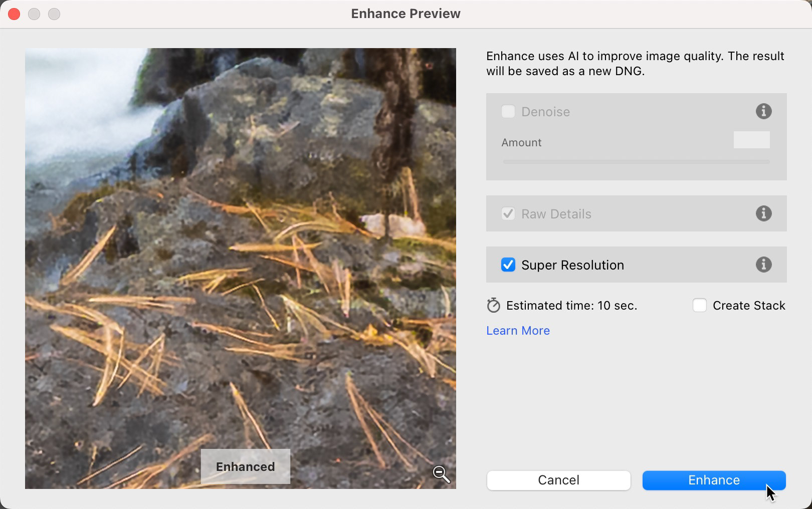This screenshot has width=812, height=509.
Task: Close the Enhance Preview dialog window
Action: 14,14
